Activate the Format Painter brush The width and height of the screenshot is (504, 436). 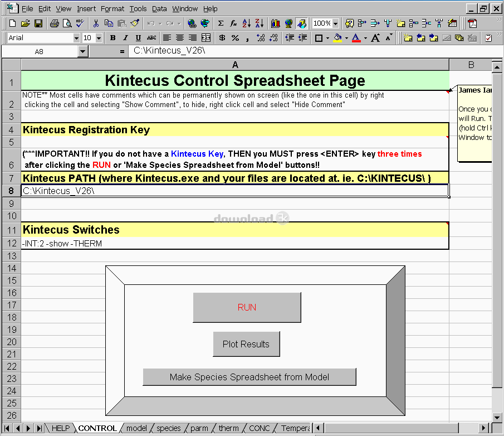pyautogui.click(x=135, y=23)
